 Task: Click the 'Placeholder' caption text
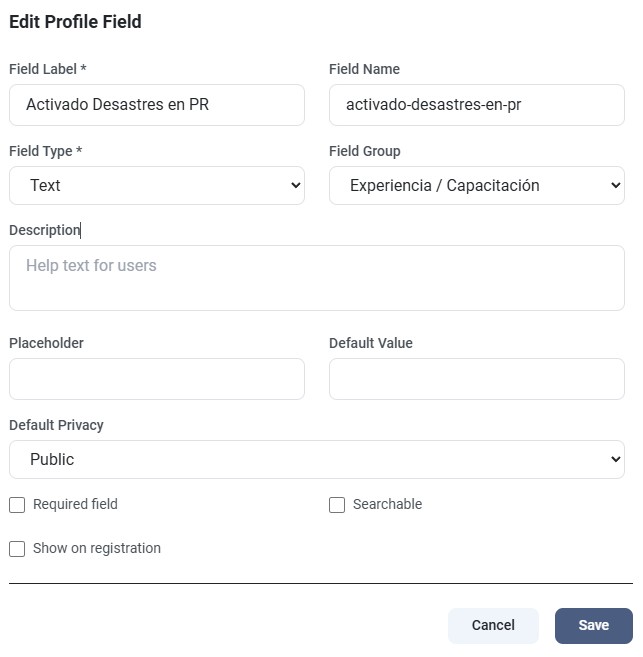[x=46, y=343]
